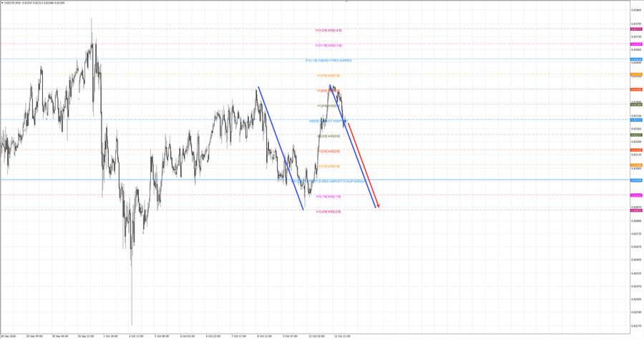Image resolution: width=644 pixels, height=339 pixels.
Task: Select the red arrow trend line
Action: click(x=364, y=165)
